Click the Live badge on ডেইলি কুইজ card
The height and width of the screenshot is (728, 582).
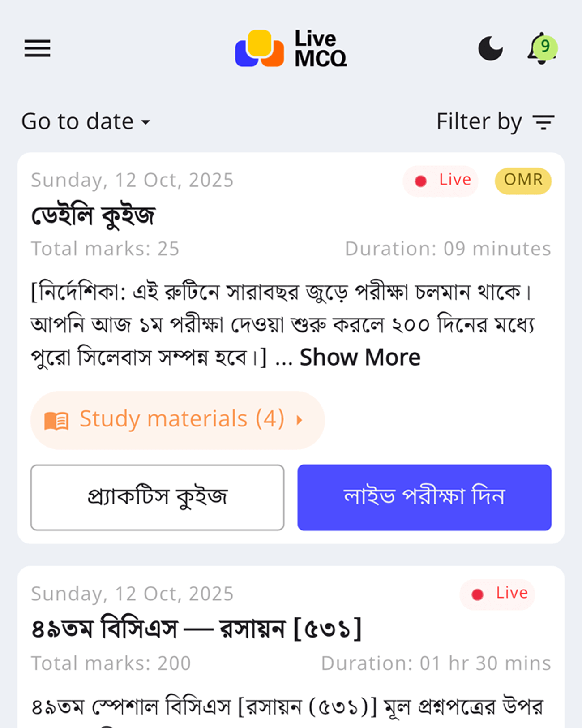441,181
